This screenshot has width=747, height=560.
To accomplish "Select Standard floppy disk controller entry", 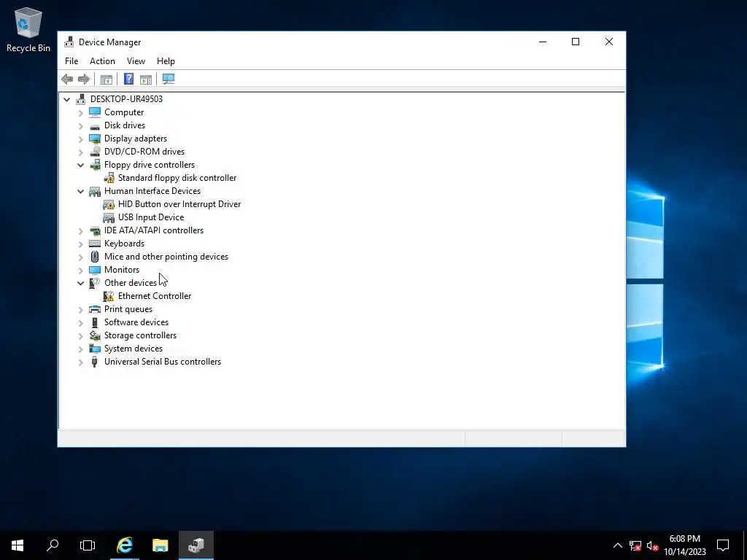I will point(177,178).
